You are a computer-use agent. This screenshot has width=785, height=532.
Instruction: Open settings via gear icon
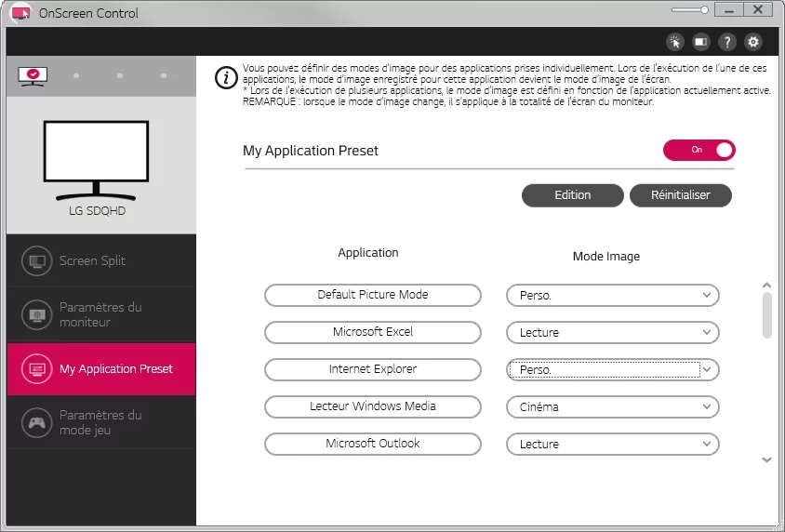753,42
